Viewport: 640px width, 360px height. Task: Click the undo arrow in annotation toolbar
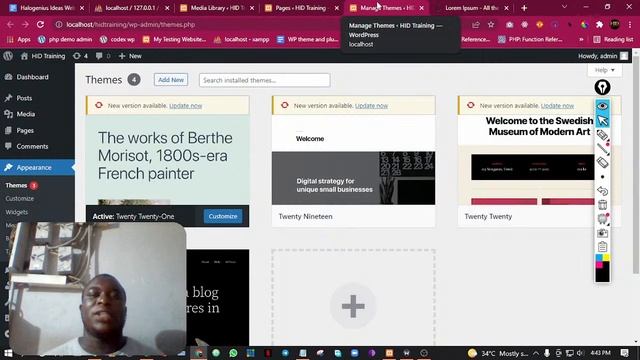(x=602, y=191)
